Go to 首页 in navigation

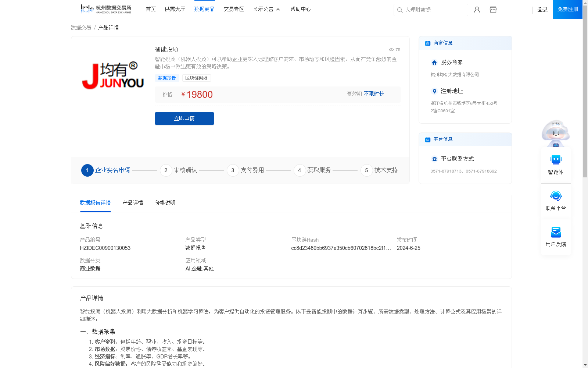coord(151,9)
